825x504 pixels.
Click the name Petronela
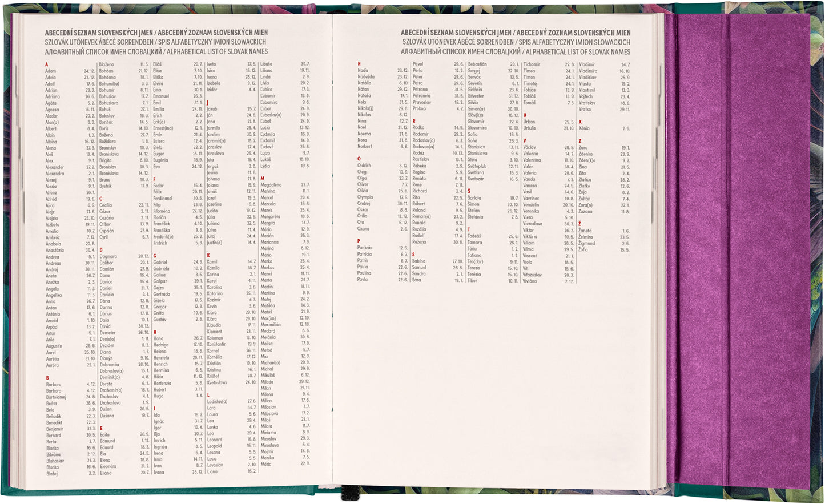point(422,96)
